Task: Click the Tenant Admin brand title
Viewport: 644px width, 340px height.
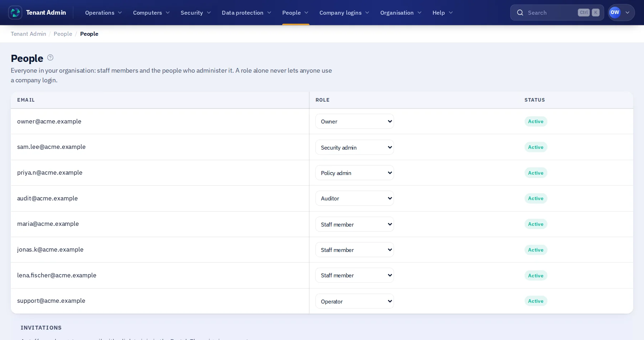Action: [x=46, y=13]
